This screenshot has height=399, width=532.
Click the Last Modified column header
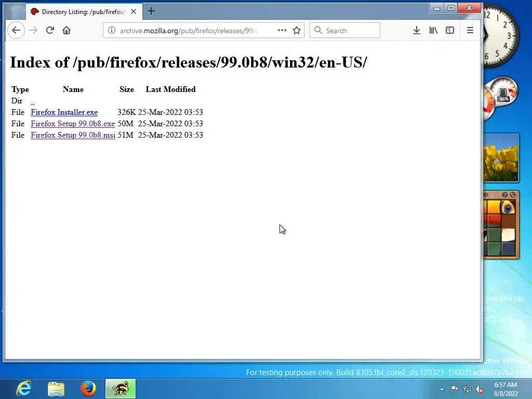[170, 89]
